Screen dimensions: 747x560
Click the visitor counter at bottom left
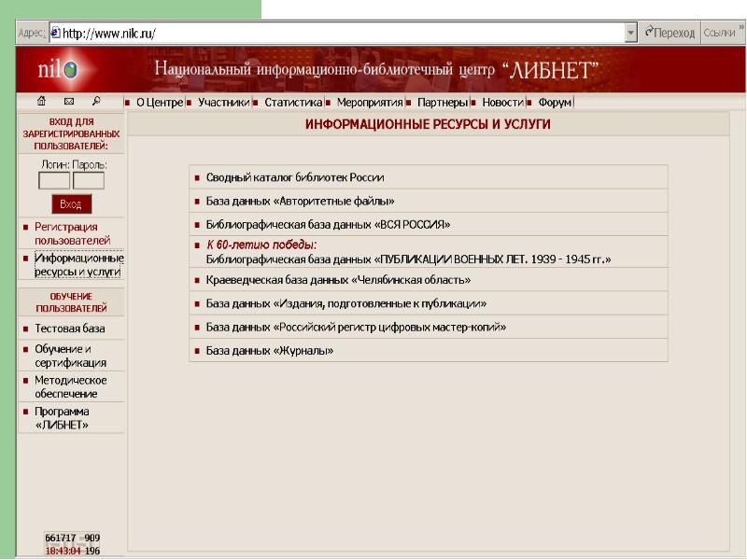[x=73, y=544]
